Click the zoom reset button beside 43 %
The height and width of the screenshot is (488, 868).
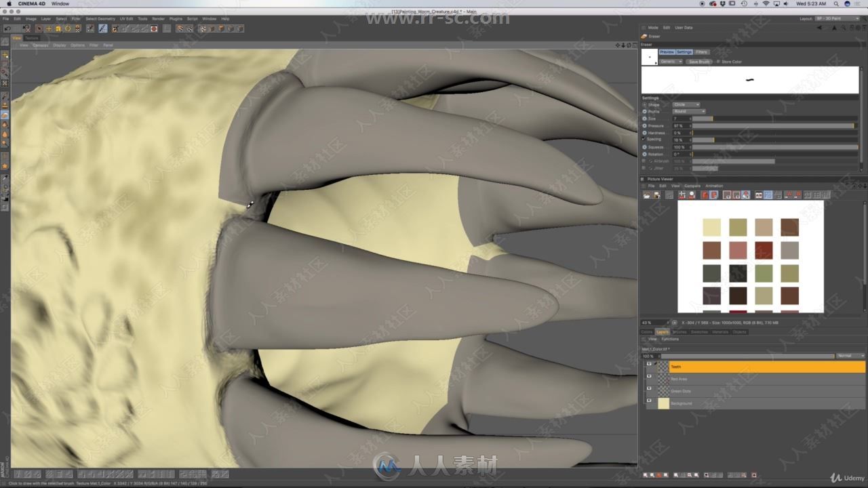[x=674, y=323]
